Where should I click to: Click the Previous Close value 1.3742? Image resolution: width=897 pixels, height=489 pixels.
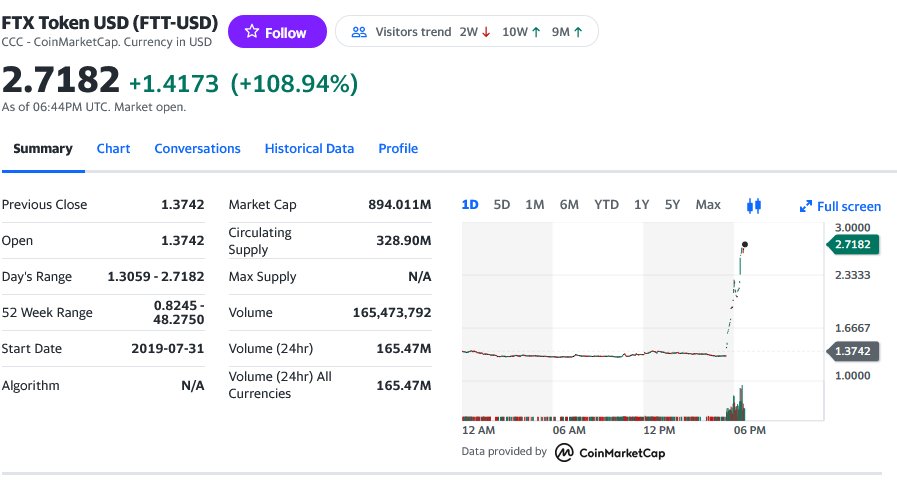click(x=182, y=205)
